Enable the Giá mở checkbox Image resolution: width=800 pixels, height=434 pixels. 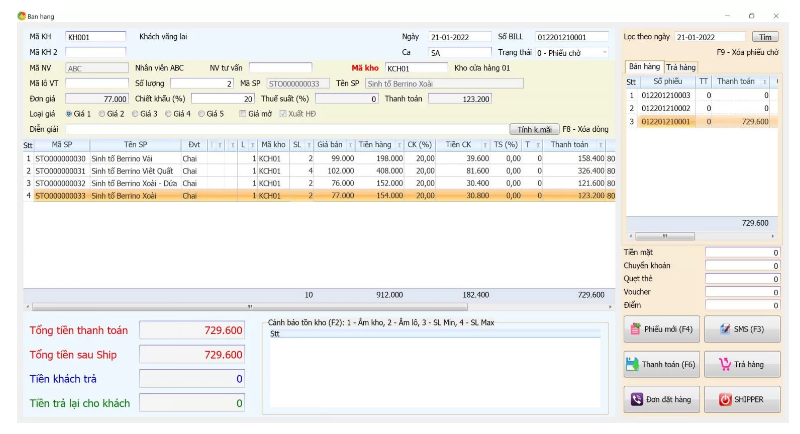[x=241, y=114]
